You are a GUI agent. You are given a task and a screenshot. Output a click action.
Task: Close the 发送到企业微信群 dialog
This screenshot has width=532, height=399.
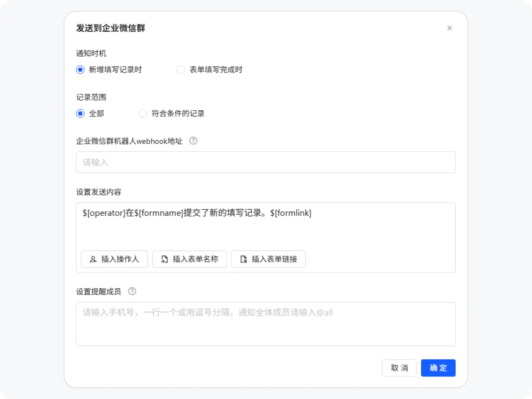(x=449, y=28)
